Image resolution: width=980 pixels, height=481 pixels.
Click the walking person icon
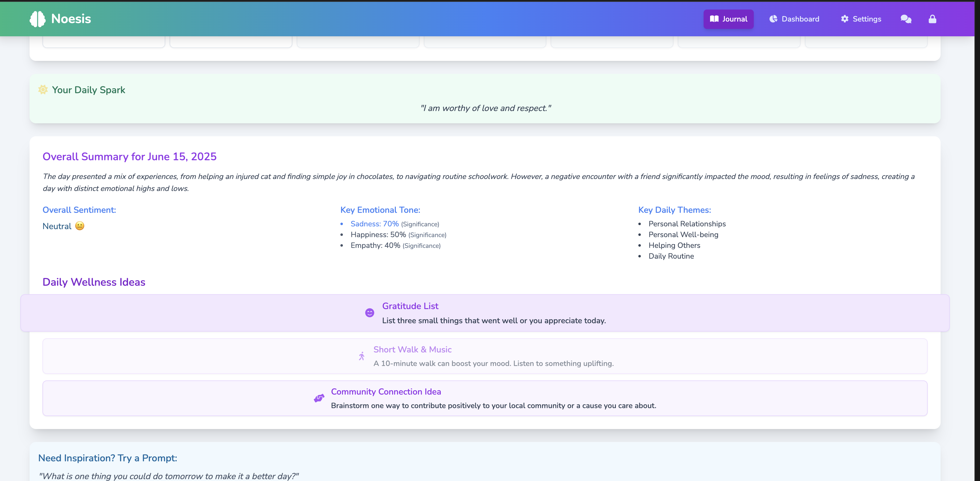pos(361,356)
